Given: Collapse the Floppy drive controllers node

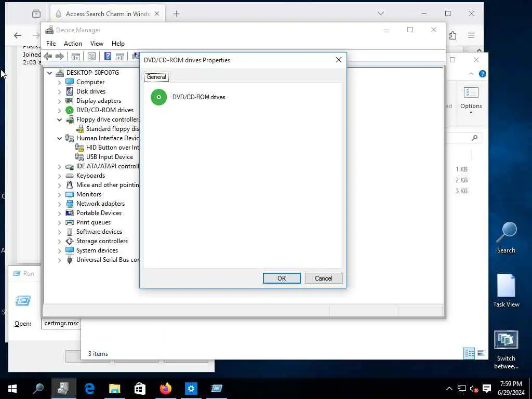Looking at the screenshot, I should [x=60, y=119].
